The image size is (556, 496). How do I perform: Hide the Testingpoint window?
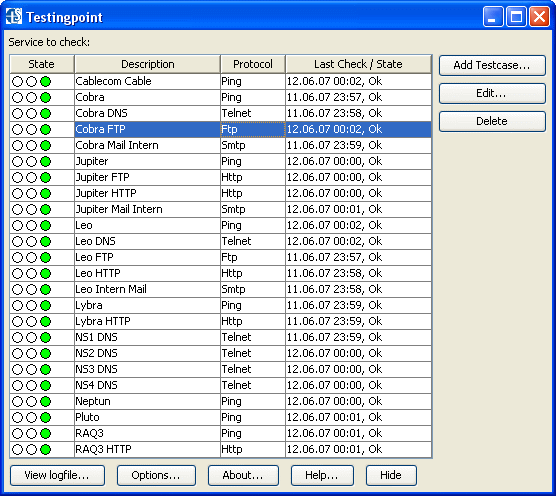point(391,475)
